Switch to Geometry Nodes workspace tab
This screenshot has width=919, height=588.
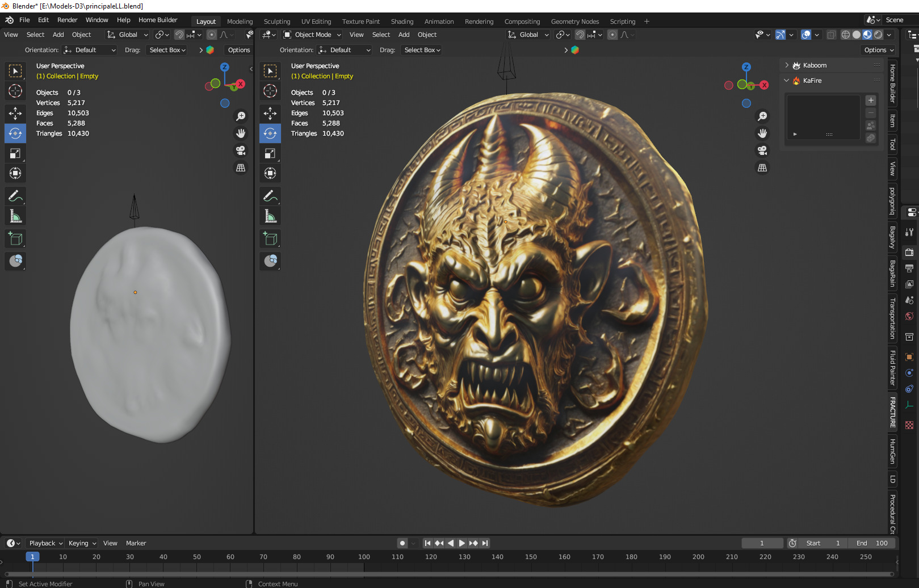575,22
